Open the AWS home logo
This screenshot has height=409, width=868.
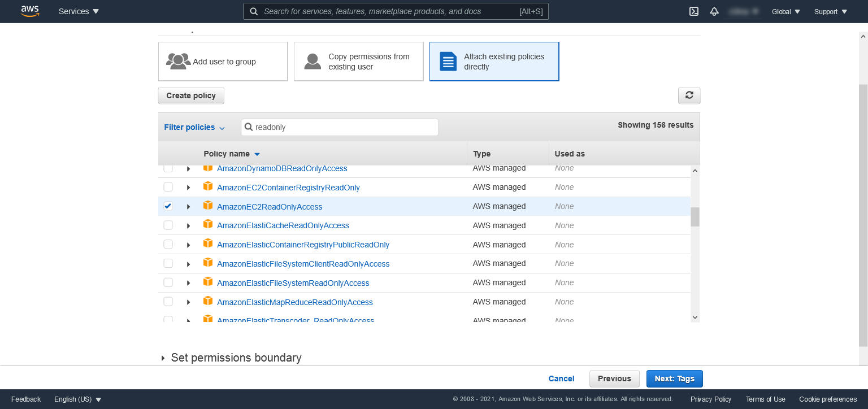(x=30, y=11)
